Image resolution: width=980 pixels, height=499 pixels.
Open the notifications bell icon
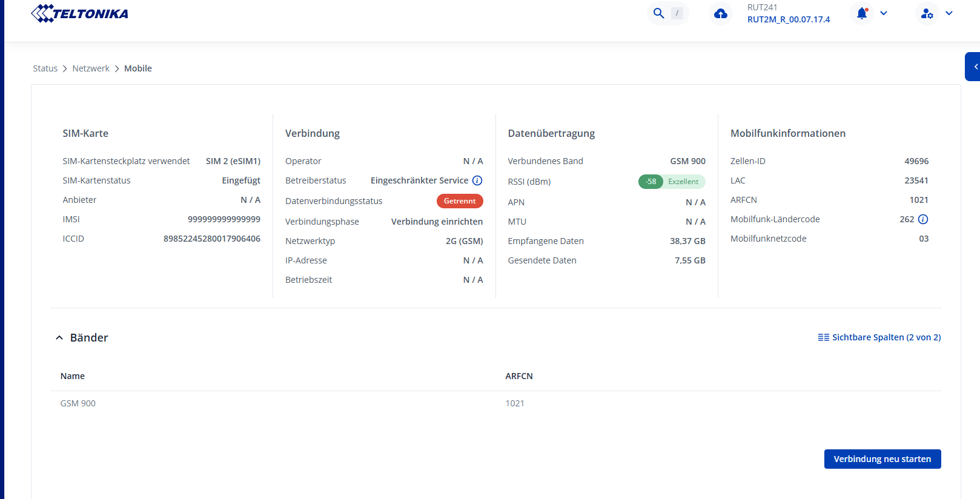click(862, 13)
